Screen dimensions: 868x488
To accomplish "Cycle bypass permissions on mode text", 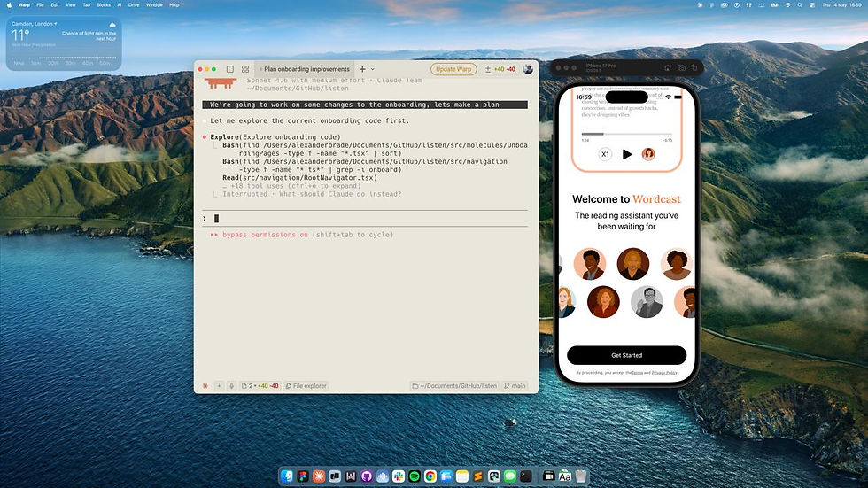I will [302, 235].
